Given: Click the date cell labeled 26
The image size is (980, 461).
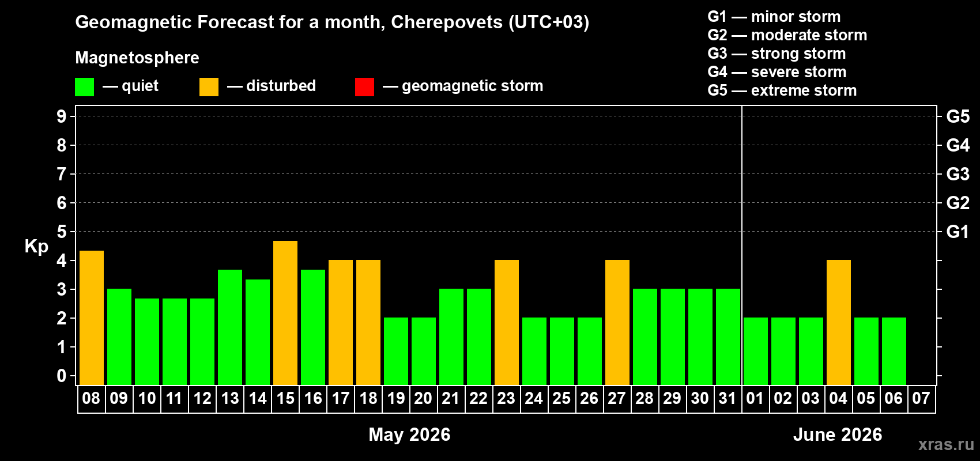Looking at the screenshot, I should [x=590, y=399].
